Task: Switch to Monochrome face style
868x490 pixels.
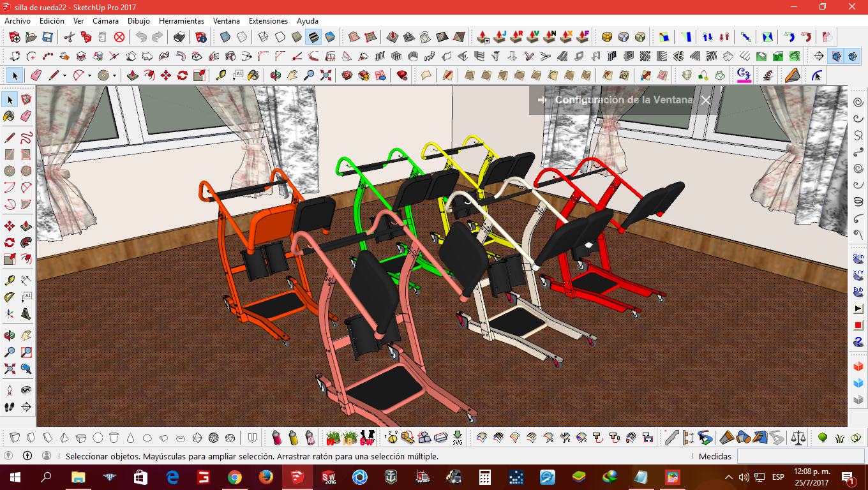Action: tap(329, 37)
